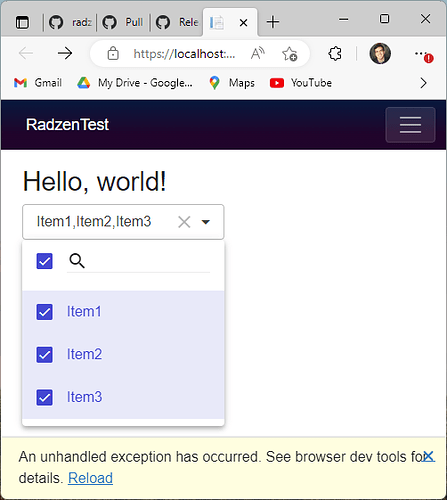Collapse the Item1,Item2,Item3 dropdown arrow
Image resolution: width=447 pixels, height=500 pixels.
click(206, 222)
